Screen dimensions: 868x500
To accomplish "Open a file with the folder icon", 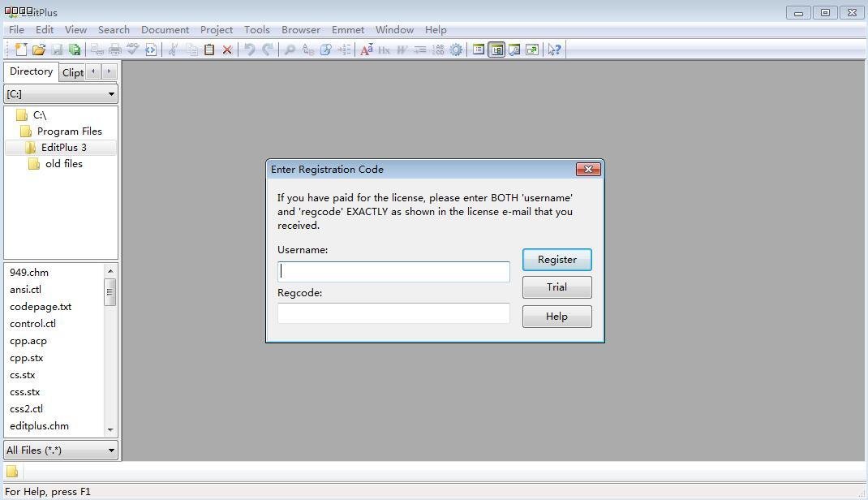I will coord(39,50).
